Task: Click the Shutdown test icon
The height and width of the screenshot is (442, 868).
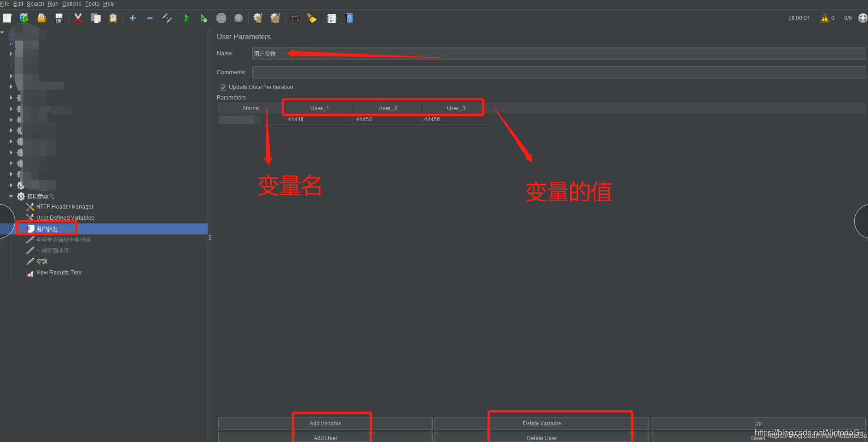Action: click(238, 18)
